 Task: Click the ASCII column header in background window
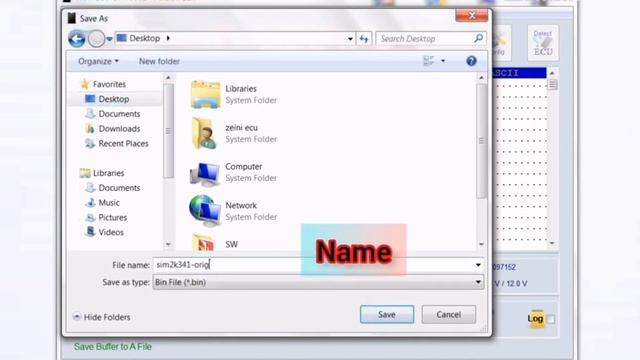[519, 73]
